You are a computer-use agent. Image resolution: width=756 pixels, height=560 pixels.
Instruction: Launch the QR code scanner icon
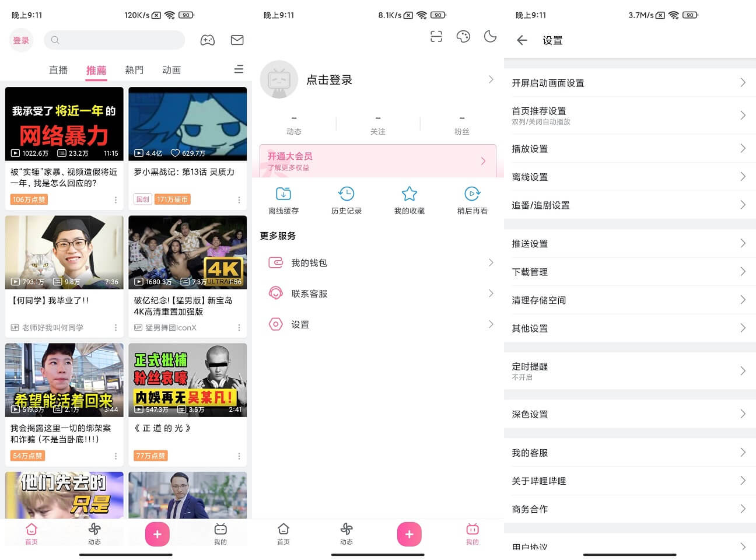(436, 36)
